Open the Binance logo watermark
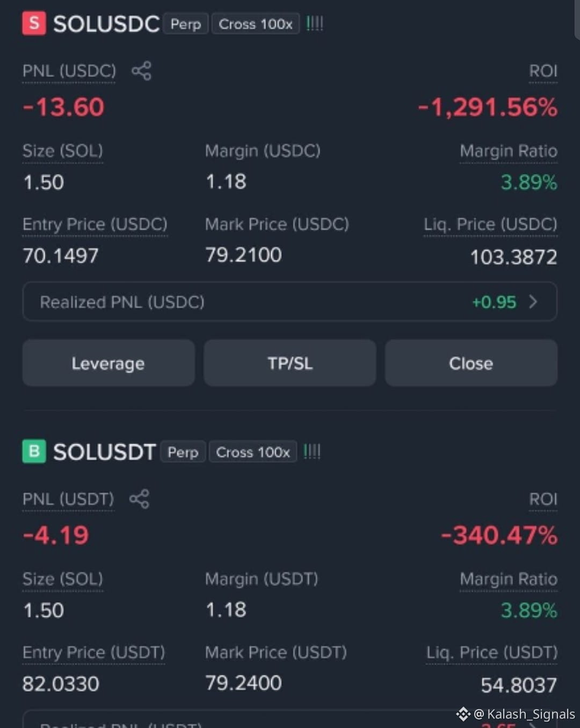This screenshot has height=728, width=580. 463,714
